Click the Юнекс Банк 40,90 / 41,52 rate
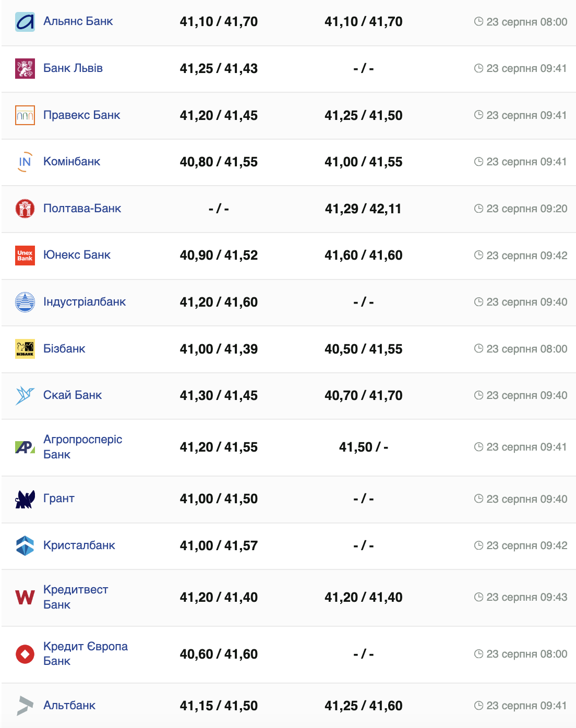The width and height of the screenshot is (576, 728). click(x=219, y=256)
